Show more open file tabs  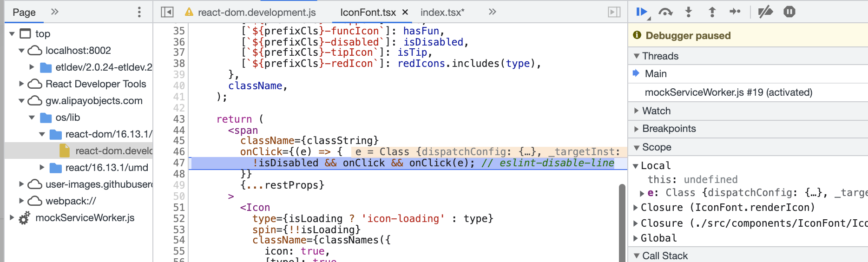pos(493,12)
